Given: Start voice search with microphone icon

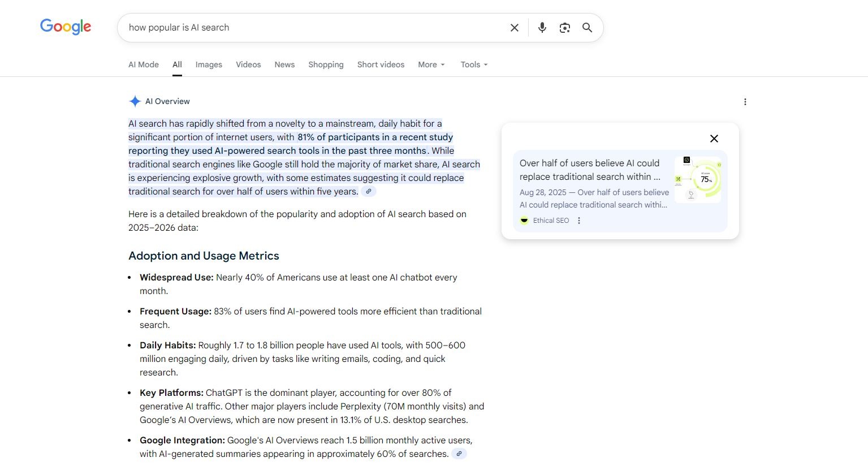Looking at the screenshot, I should [x=542, y=28].
